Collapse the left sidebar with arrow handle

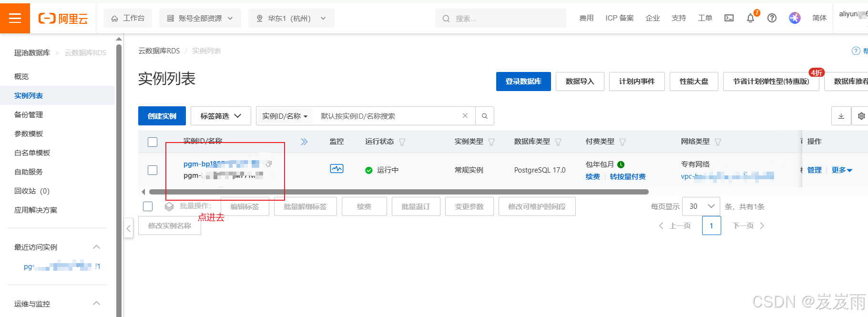[x=128, y=228]
